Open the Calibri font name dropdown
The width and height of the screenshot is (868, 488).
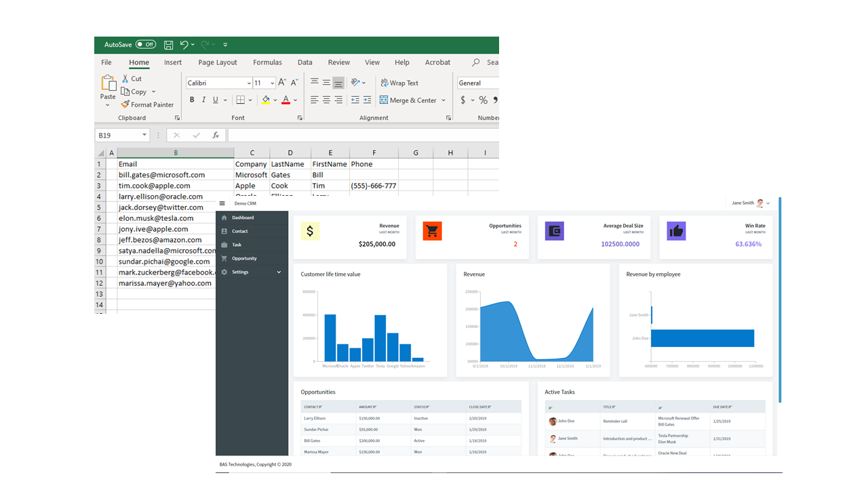tap(248, 83)
